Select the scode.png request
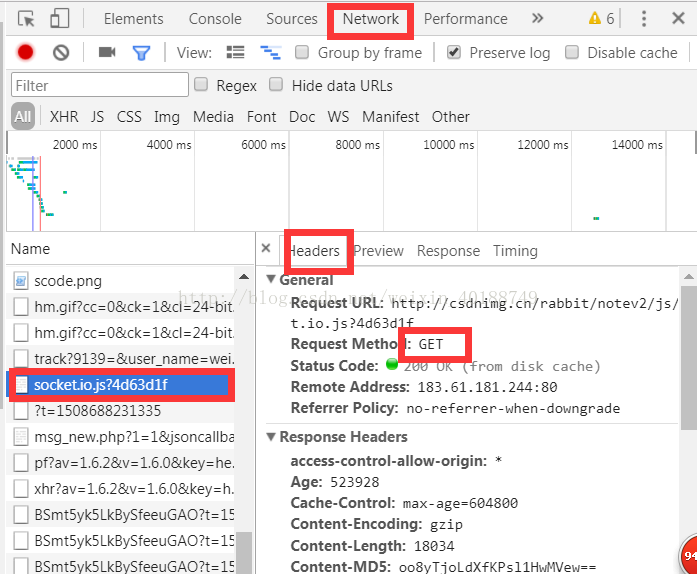697x574 pixels. (x=120, y=281)
